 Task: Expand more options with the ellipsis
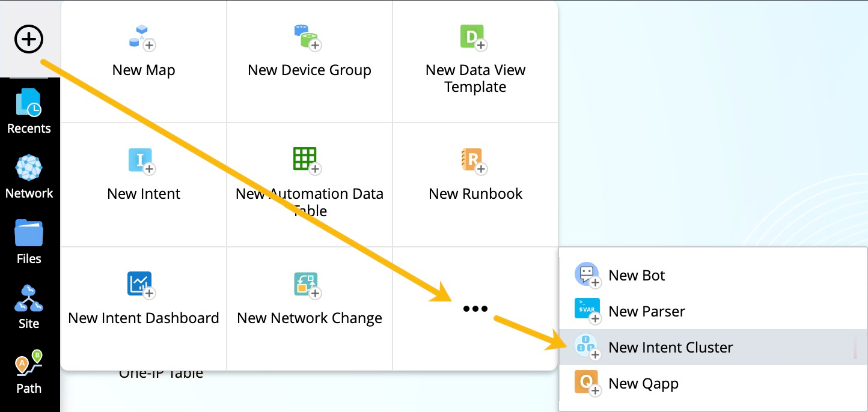pyautogui.click(x=475, y=309)
